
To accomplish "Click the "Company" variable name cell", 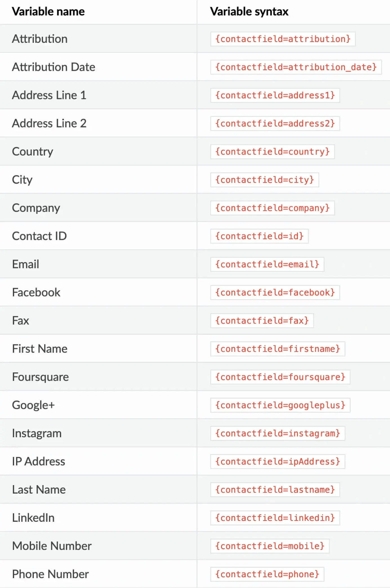I will tap(36, 208).
